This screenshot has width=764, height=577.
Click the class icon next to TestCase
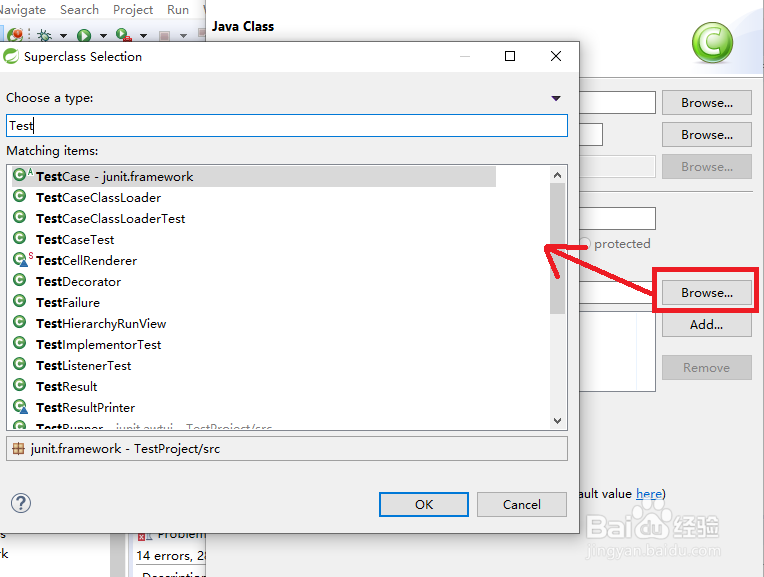pyautogui.click(x=19, y=174)
